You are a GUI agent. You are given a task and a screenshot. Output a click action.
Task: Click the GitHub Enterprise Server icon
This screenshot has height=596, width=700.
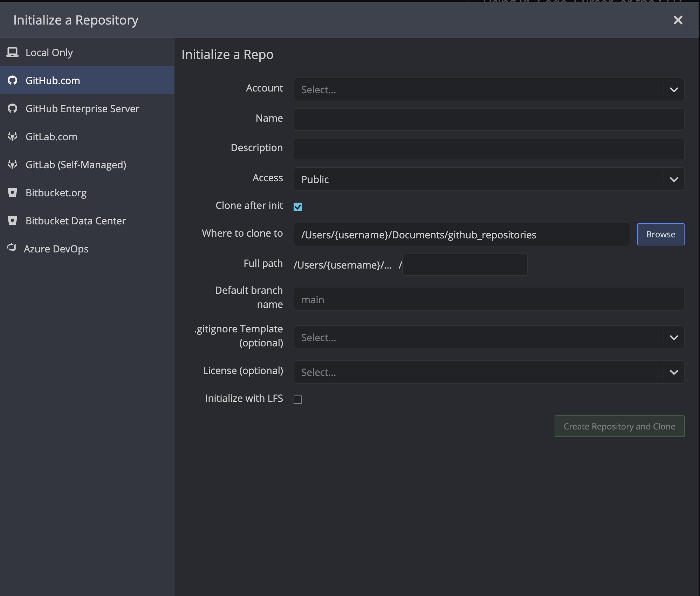tap(13, 109)
